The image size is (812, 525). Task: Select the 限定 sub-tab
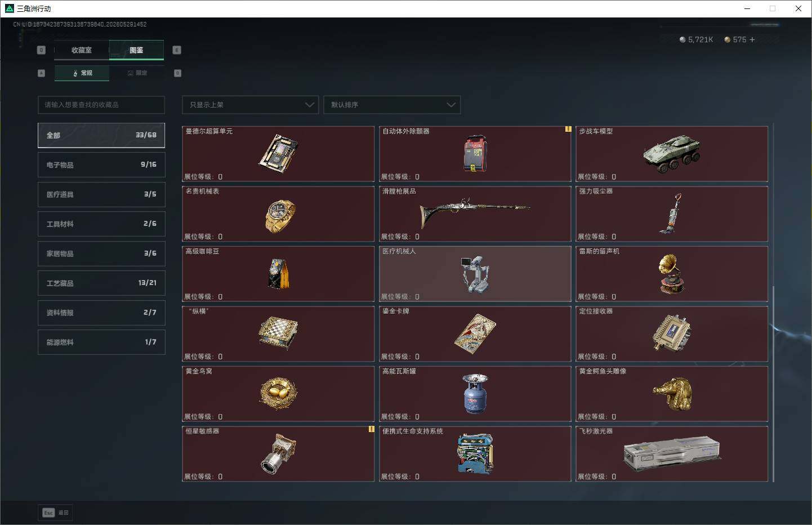(137, 73)
